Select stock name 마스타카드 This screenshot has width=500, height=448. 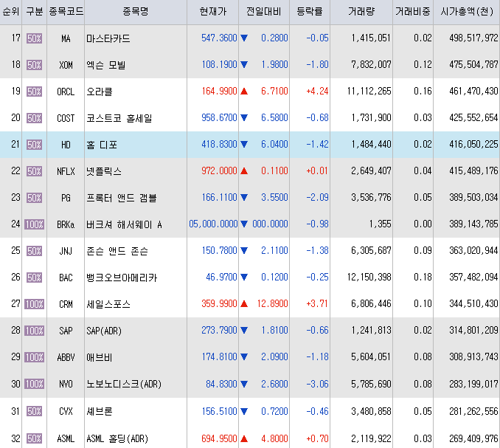point(108,38)
